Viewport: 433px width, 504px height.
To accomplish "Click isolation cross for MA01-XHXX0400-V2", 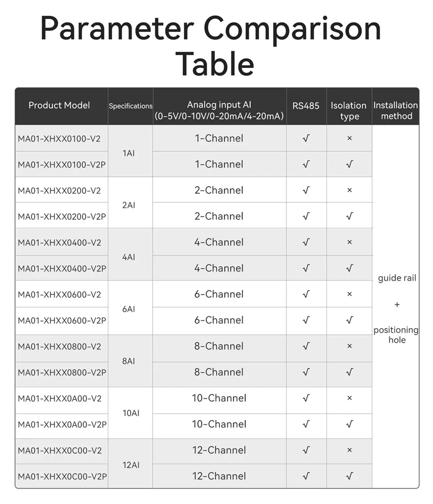I will click(350, 242).
